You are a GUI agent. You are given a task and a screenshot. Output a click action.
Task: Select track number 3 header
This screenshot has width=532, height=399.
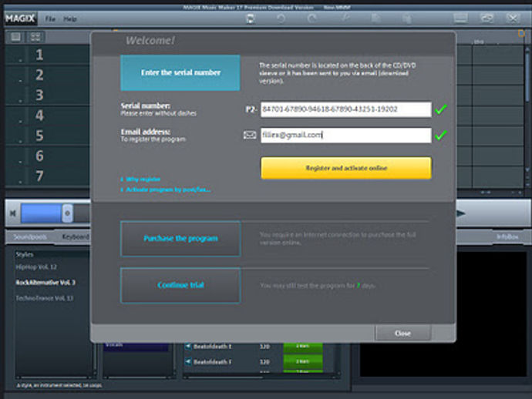tap(39, 96)
